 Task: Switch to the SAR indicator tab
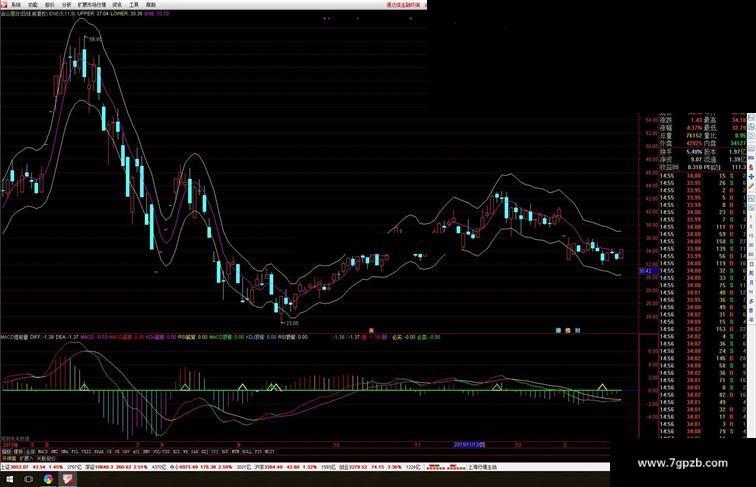195,452
